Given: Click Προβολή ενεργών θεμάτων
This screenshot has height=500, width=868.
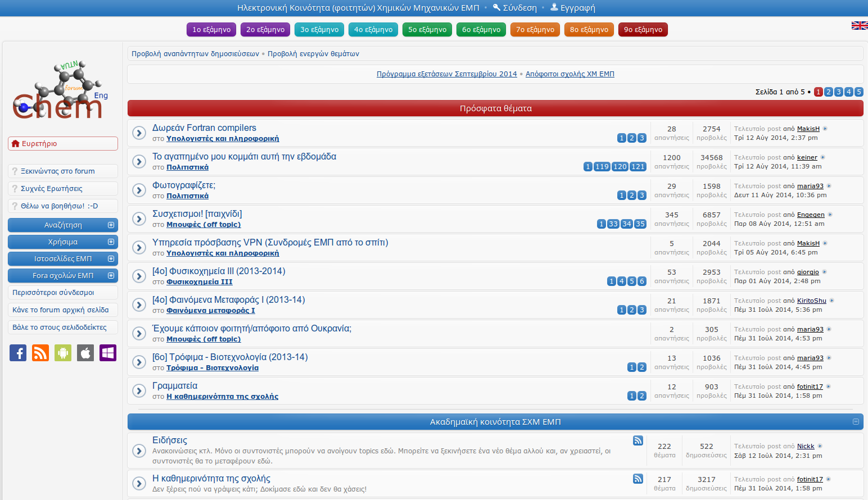Looking at the screenshot, I should [x=313, y=54].
